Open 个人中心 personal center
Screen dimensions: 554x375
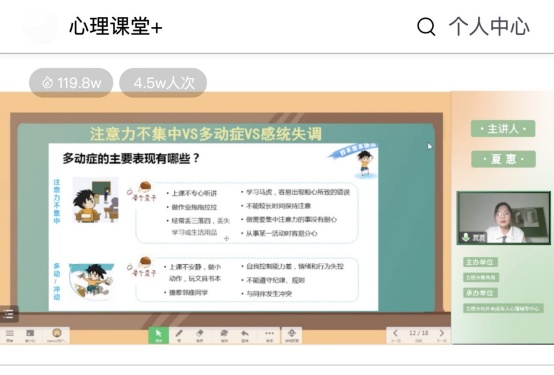click(489, 27)
